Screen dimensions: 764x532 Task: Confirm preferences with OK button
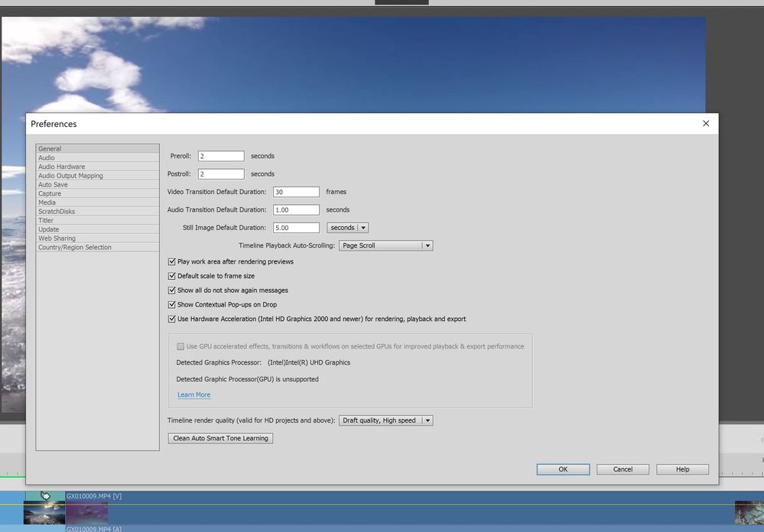click(x=564, y=469)
